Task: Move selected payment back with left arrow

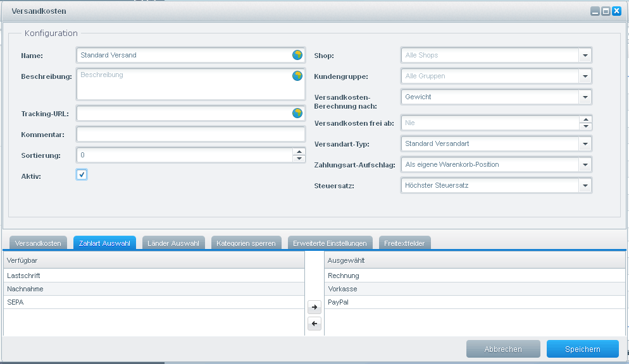Action: click(x=314, y=324)
